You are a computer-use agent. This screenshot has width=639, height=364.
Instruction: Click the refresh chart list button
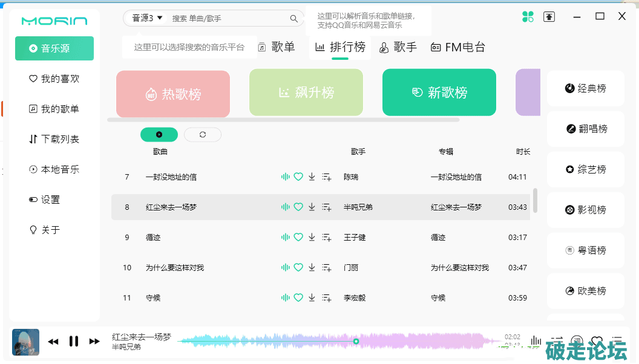pyautogui.click(x=203, y=135)
